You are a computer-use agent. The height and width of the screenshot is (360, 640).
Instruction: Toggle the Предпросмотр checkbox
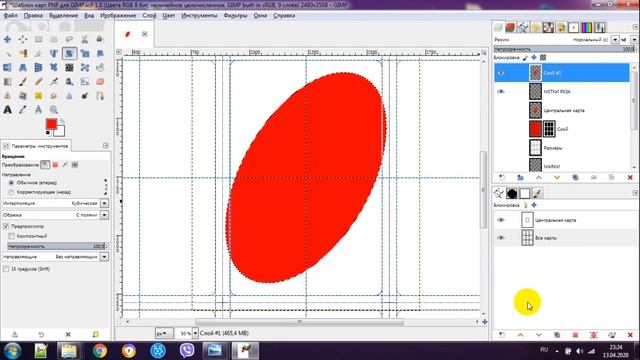coord(6,226)
